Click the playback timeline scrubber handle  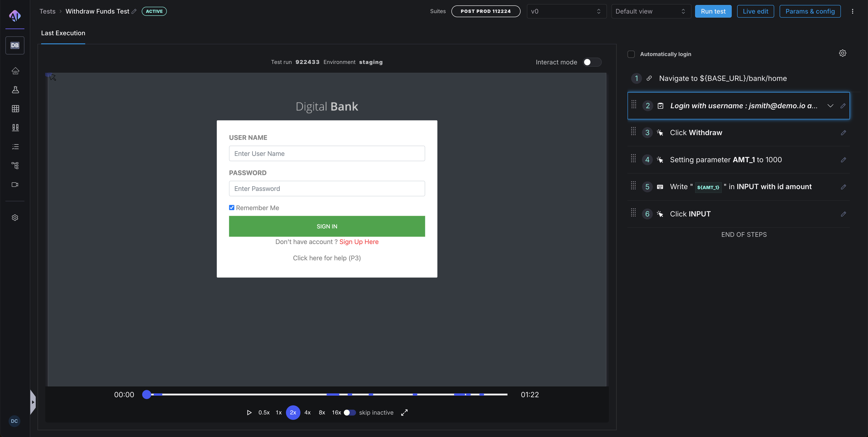click(146, 394)
